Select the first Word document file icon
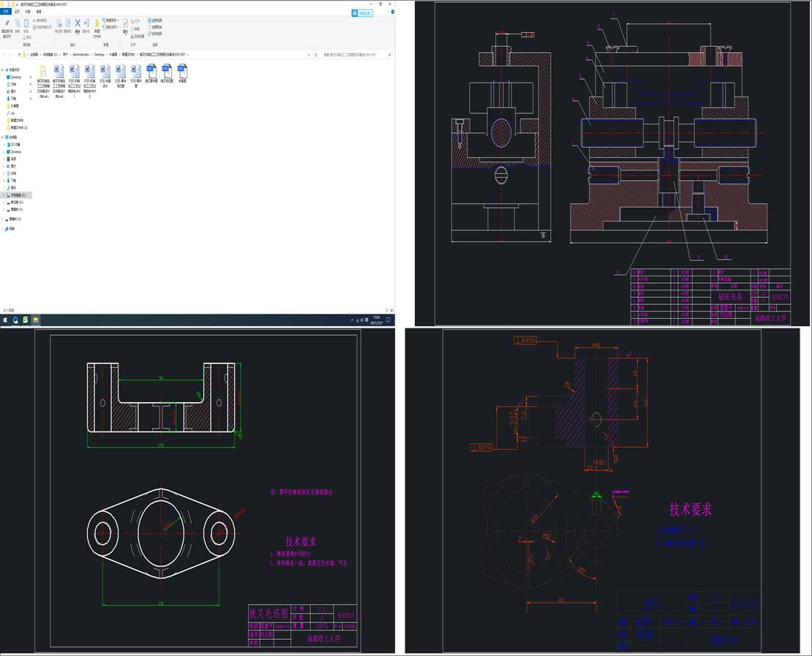The width and height of the screenshot is (812, 656). point(59,71)
